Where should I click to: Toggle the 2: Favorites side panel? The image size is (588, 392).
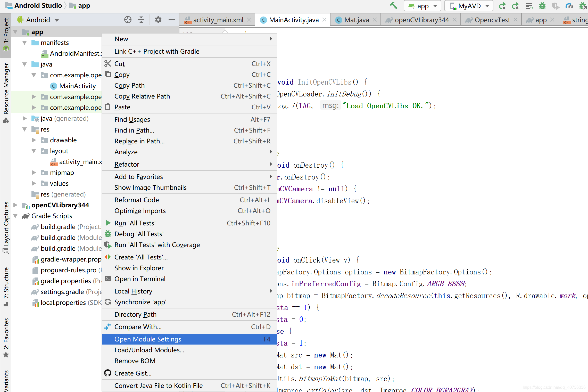[x=6, y=338]
